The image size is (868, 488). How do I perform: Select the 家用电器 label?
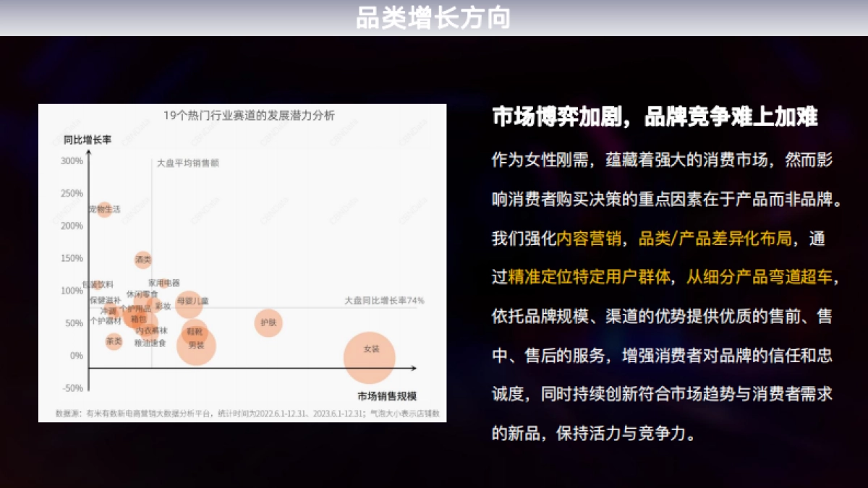tap(164, 283)
